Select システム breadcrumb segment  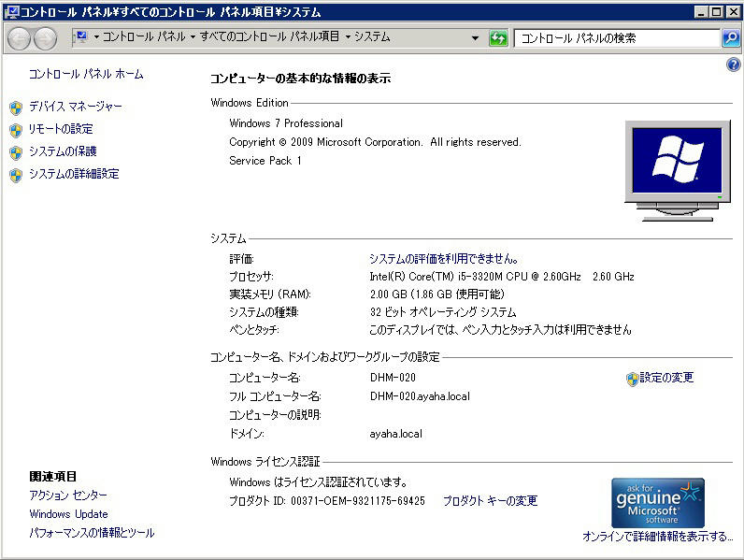point(372,36)
